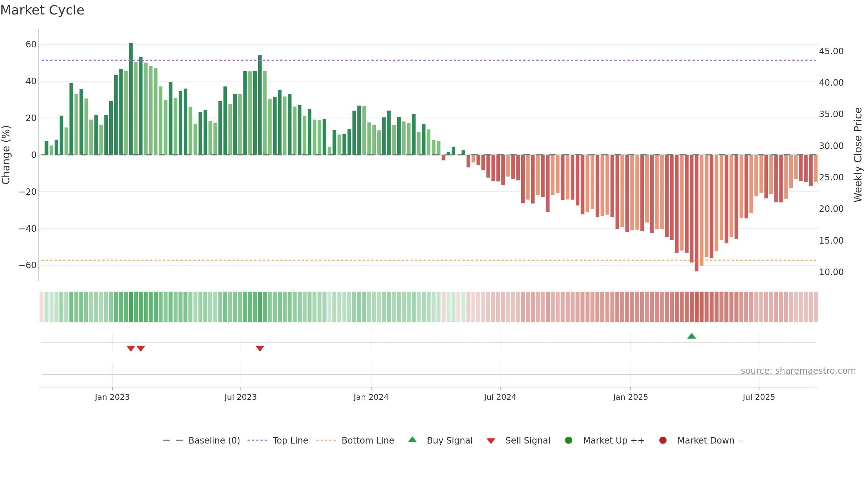Click the 'Market Cycle' chart title

42,10
